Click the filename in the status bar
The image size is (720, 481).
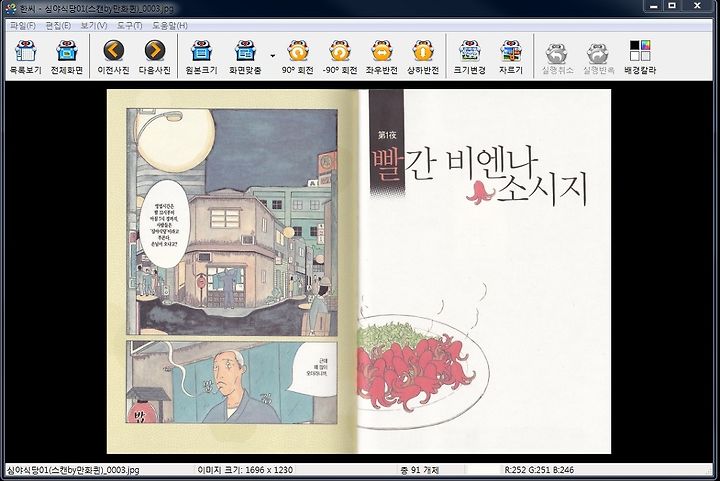[x=73, y=470]
